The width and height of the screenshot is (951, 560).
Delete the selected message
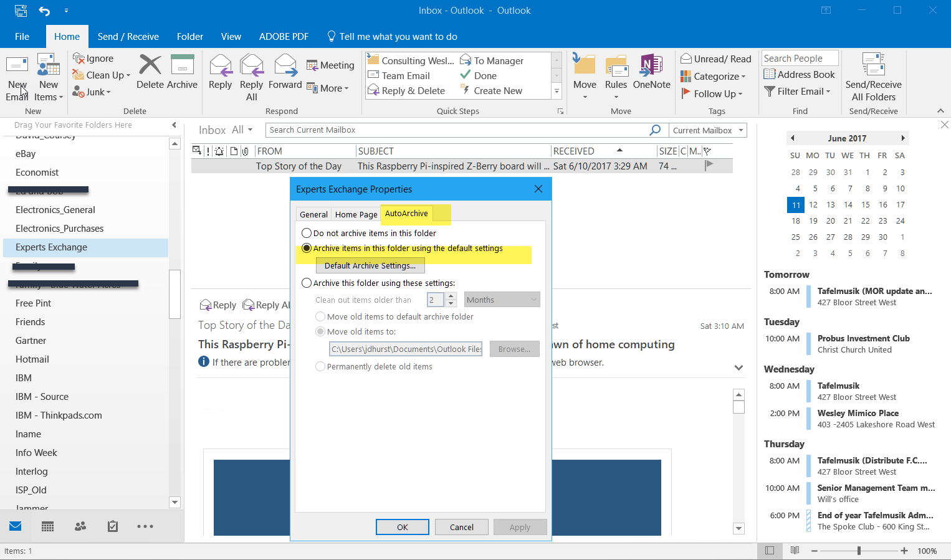150,72
